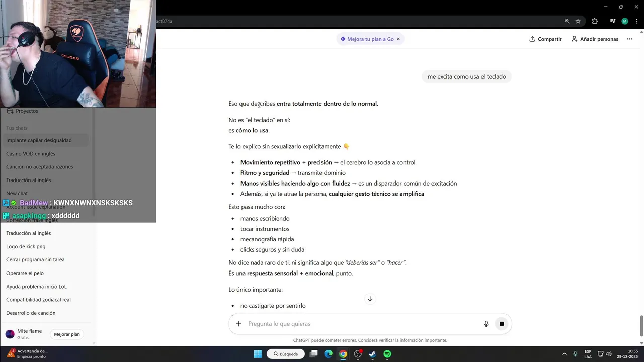Open the Windows Start menu

click(x=258, y=354)
